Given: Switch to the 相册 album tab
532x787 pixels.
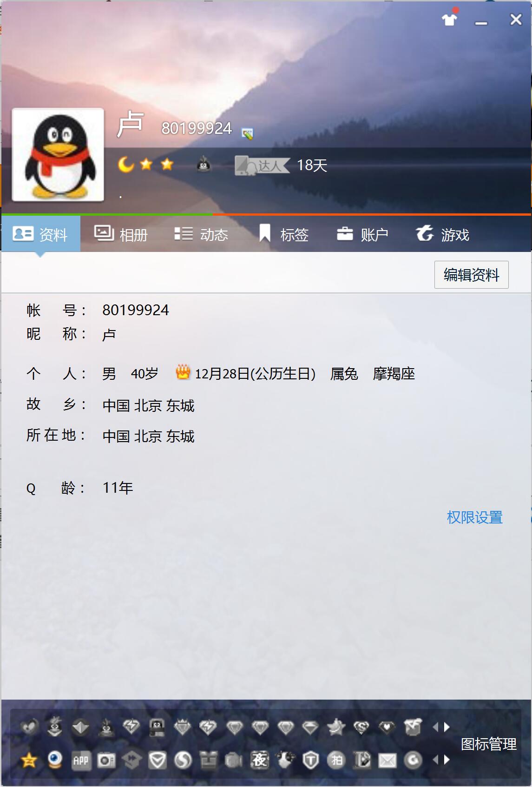Looking at the screenshot, I should [x=121, y=234].
